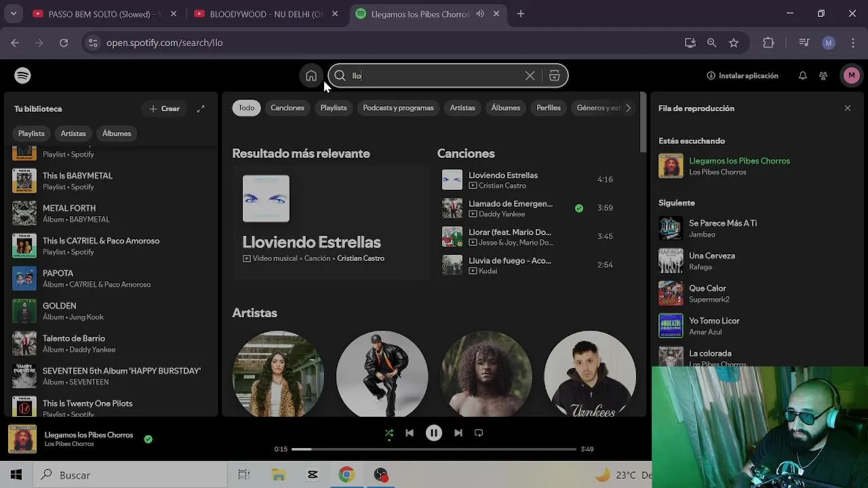Viewport: 868px width, 488px height.
Task: Close the Fila de reproducción panel
Action: (x=847, y=108)
